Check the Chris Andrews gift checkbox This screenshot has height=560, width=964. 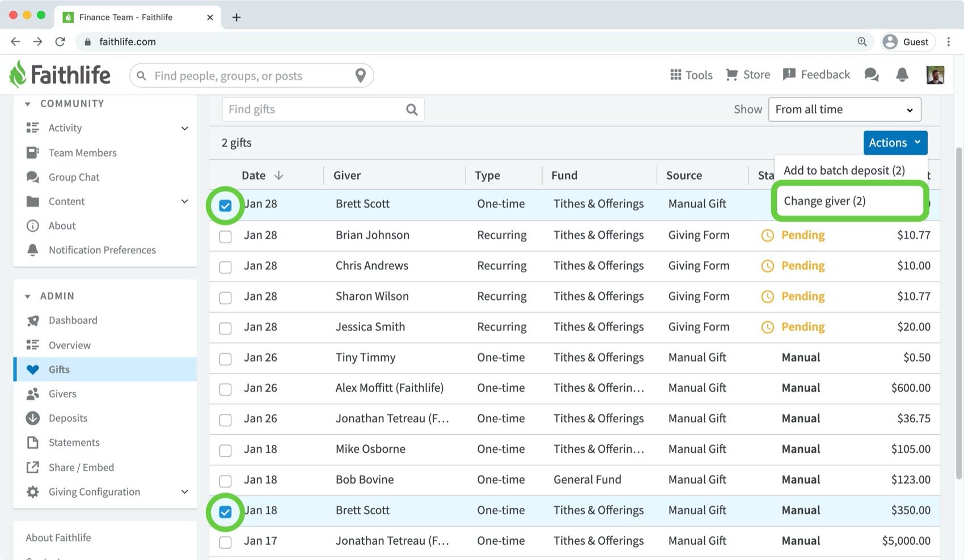point(225,266)
